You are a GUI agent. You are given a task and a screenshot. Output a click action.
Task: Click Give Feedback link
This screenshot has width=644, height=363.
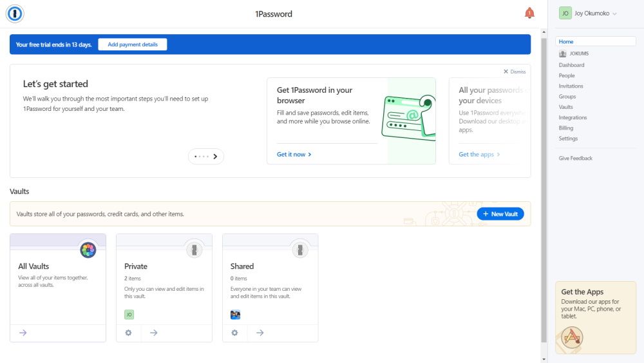click(575, 158)
